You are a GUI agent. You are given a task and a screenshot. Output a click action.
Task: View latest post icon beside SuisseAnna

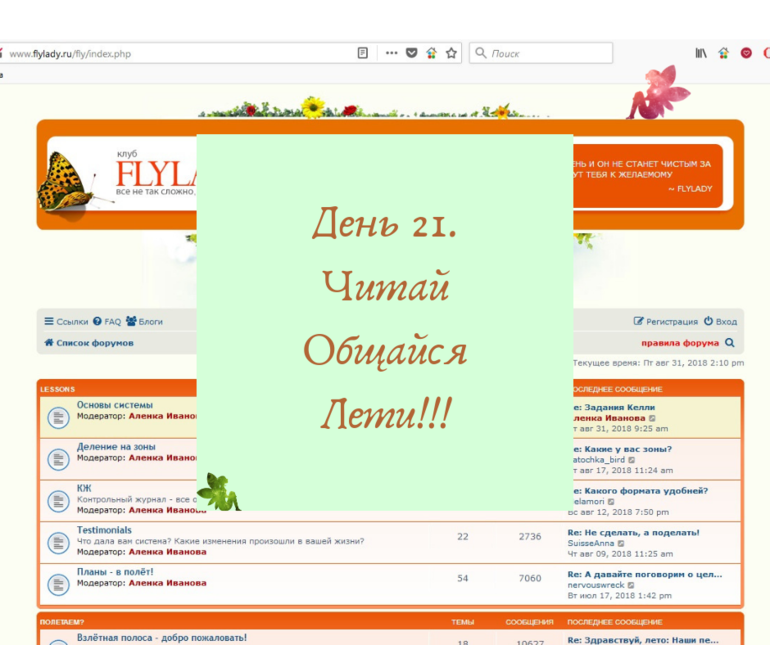coord(621,543)
